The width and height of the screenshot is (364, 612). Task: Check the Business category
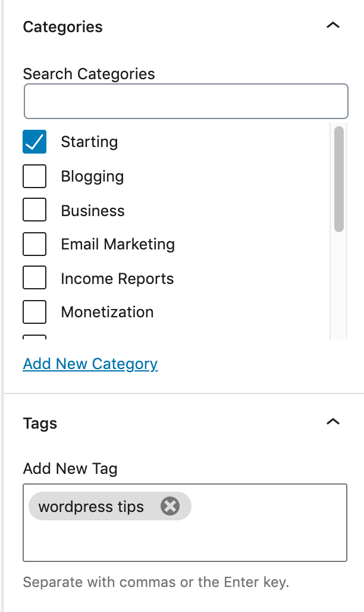(34, 210)
